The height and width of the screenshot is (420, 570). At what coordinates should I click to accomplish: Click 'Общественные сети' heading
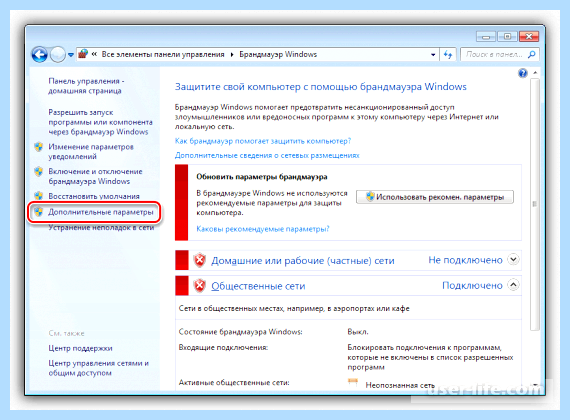pos(258,286)
